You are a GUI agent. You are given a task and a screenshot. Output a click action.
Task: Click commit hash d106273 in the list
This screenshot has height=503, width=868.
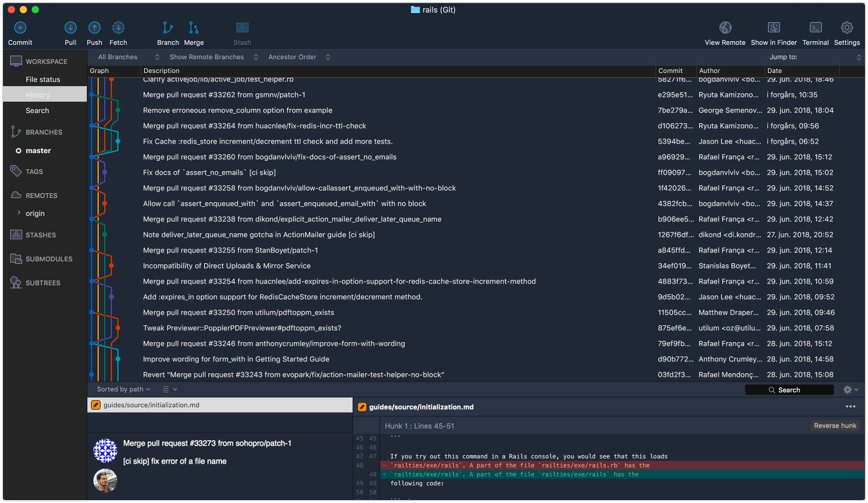click(674, 126)
